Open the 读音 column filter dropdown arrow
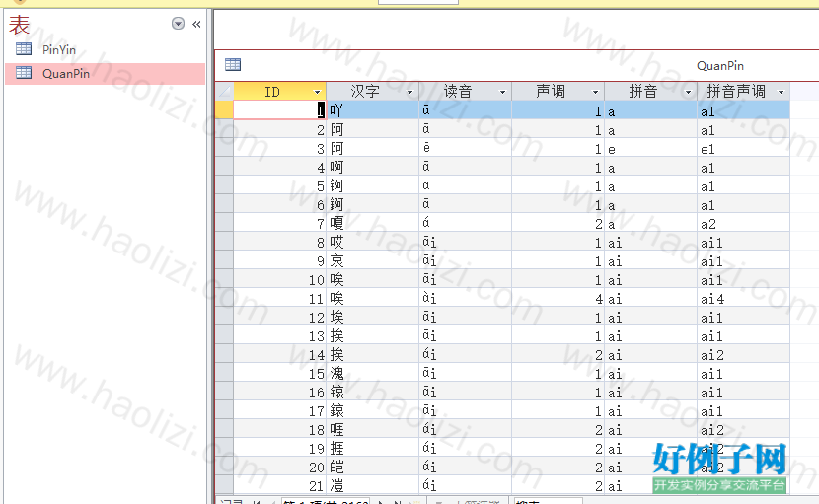 point(502,92)
